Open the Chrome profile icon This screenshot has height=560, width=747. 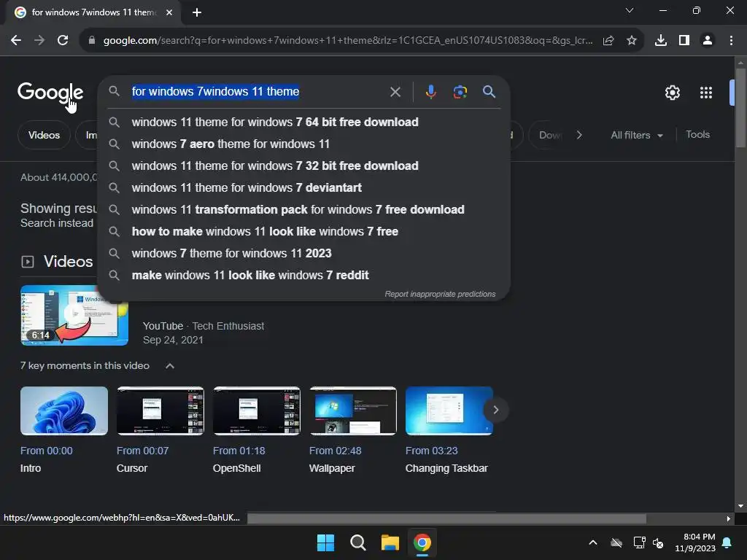pos(708,41)
